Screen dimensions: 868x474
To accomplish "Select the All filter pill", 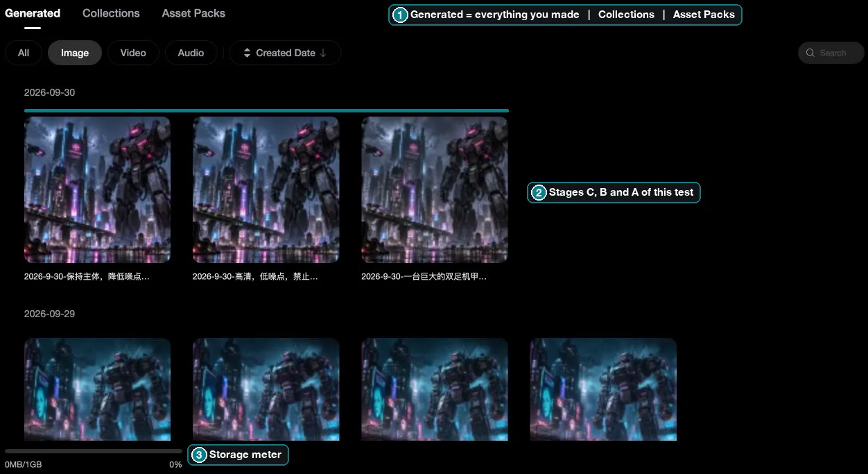I will [x=24, y=53].
